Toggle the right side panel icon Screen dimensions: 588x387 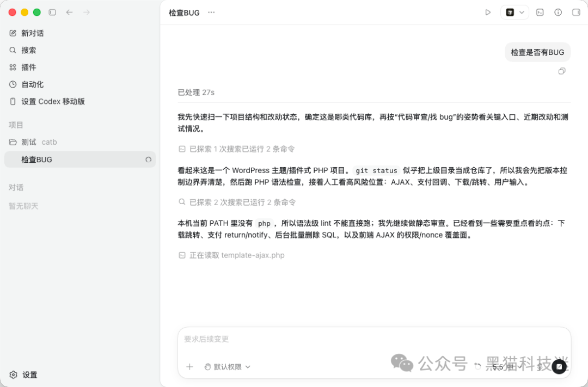coord(576,13)
